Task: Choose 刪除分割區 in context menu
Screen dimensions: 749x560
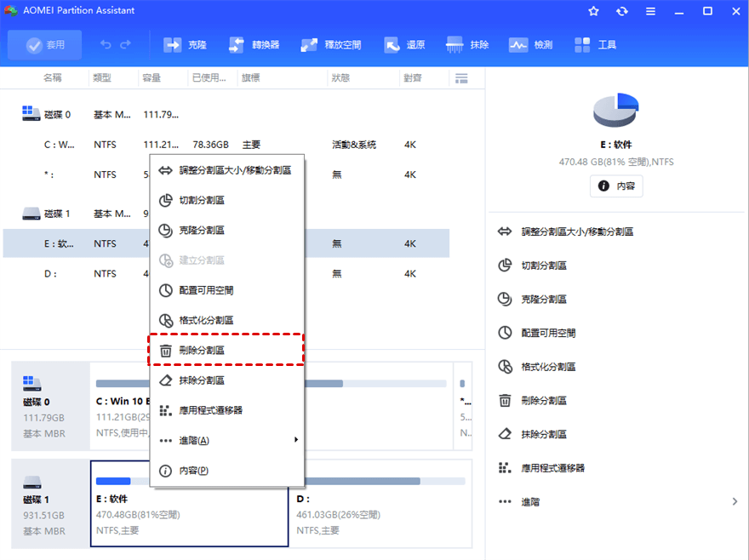Action: click(227, 351)
